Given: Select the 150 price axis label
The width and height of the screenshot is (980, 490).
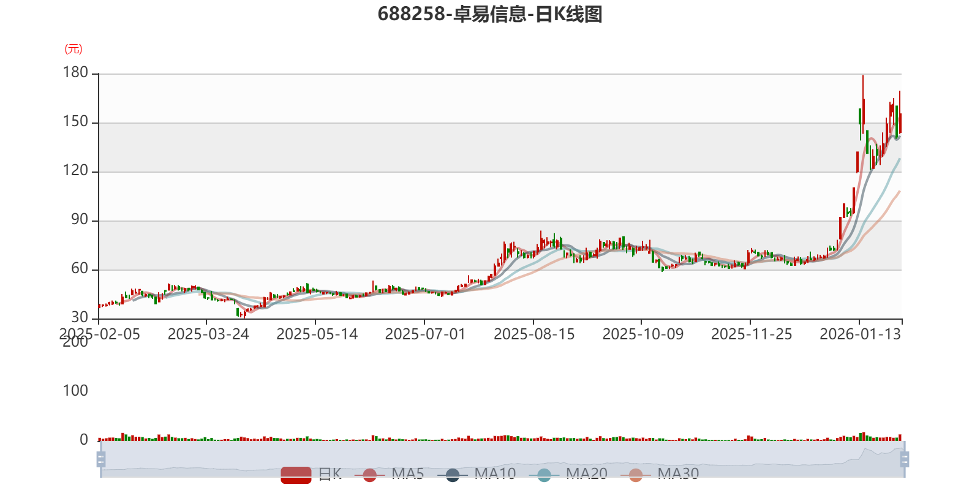Looking at the screenshot, I should (75, 121).
